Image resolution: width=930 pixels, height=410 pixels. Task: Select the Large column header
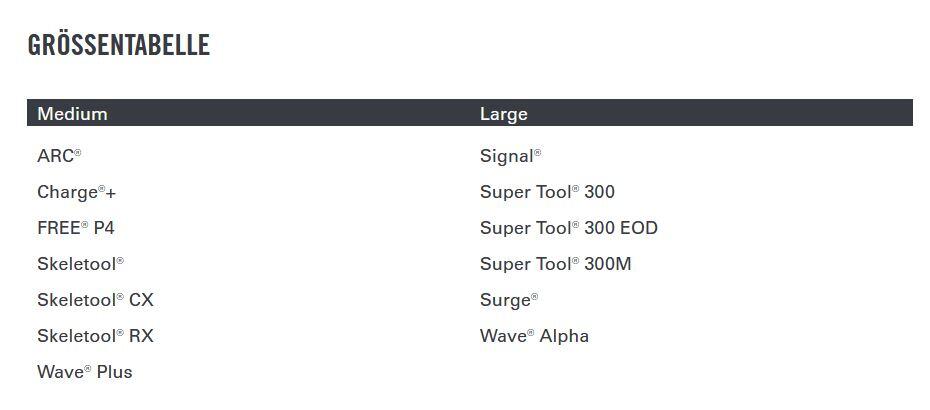click(504, 113)
